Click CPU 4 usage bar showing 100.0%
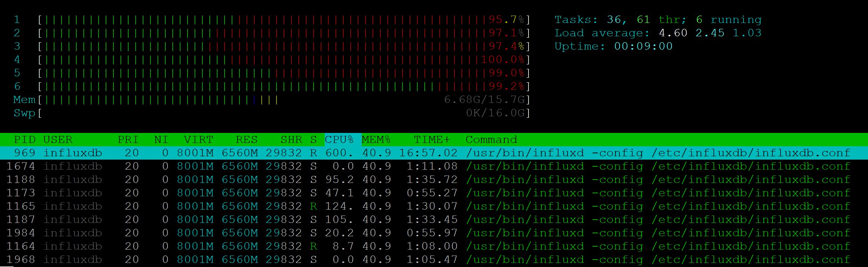The image size is (868, 267). (284, 60)
